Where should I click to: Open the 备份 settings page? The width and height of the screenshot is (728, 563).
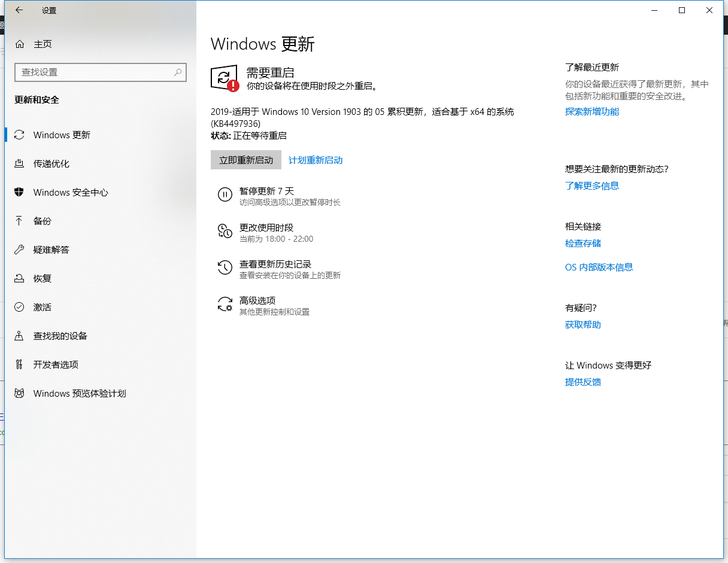(x=101, y=221)
